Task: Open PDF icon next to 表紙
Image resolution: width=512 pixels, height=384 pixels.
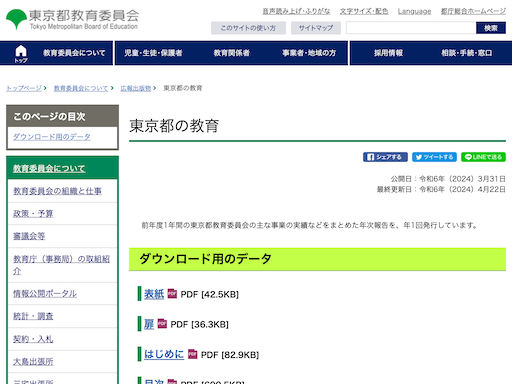Action: (x=172, y=293)
